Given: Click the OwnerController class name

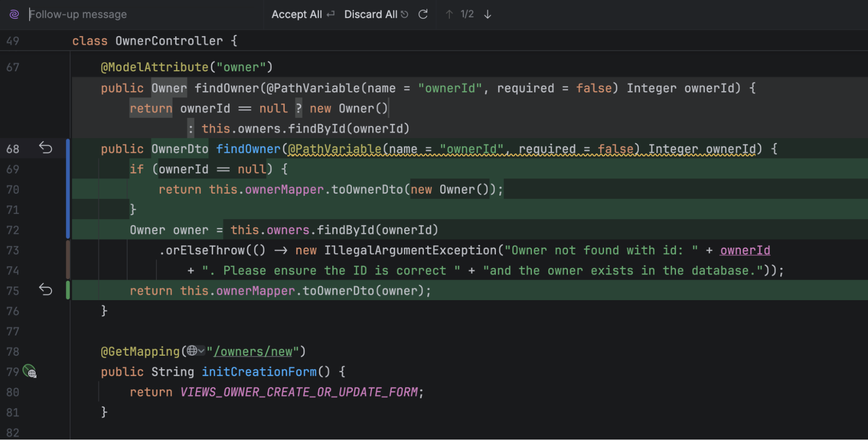Looking at the screenshot, I should pyautogui.click(x=169, y=41).
